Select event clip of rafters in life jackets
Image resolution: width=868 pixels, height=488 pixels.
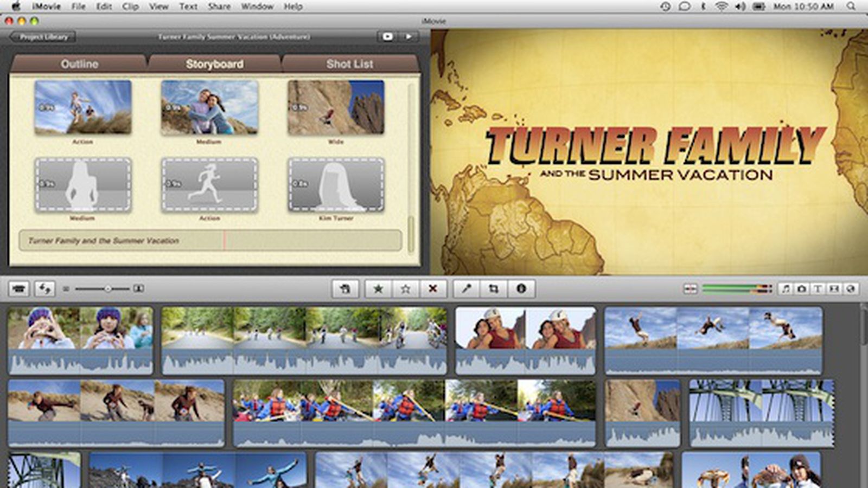[414, 413]
